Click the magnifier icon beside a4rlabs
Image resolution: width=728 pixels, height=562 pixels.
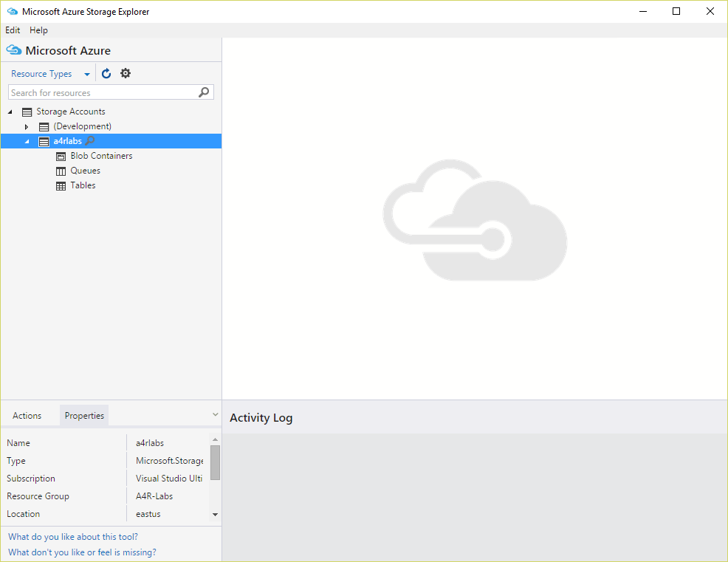pos(91,141)
